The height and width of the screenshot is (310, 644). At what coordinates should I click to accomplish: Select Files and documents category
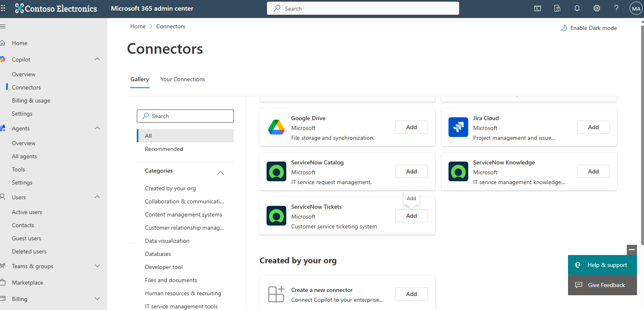click(x=171, y=280)
